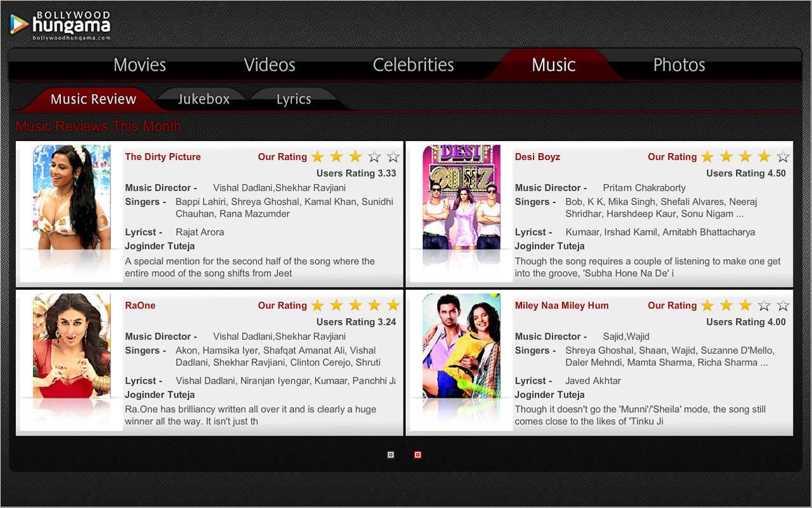Select the white page indicator dot
Screen dimensions: 812x508
(x=390, y=455)
